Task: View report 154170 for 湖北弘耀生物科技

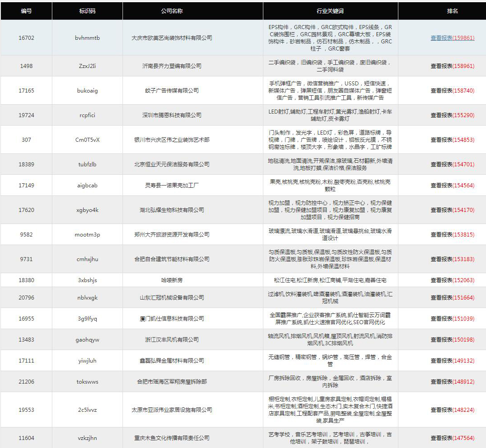Action: coord(452,210)
